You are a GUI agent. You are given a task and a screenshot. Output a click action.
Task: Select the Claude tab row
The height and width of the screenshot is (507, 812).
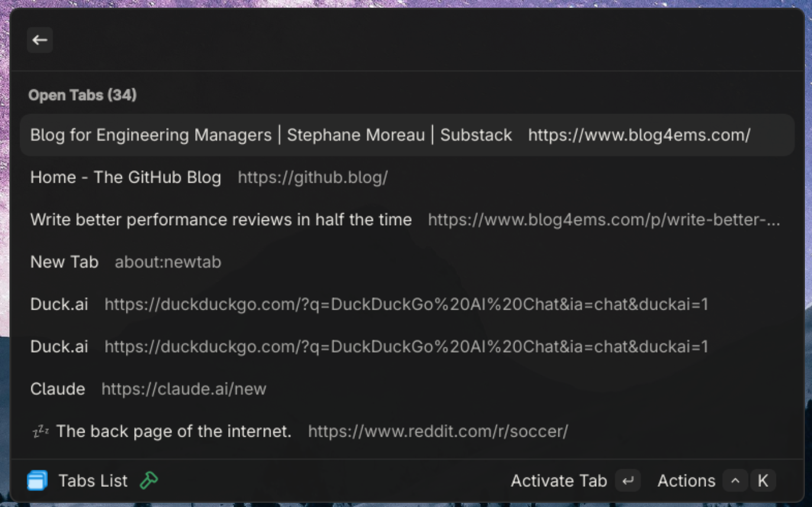407,389
